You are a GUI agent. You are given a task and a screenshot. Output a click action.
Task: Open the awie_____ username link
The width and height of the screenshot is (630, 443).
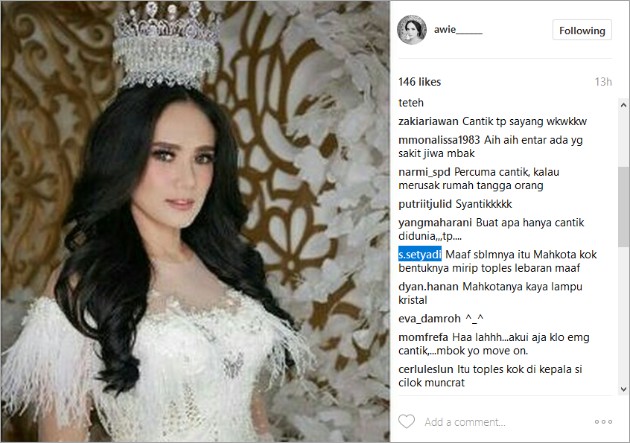[458, 30]
